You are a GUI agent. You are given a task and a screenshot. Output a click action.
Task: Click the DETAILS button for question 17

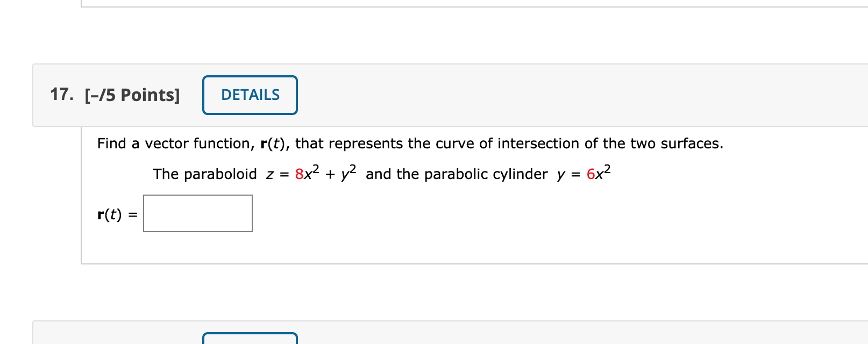pyautogui.click(x=250, y=95)
